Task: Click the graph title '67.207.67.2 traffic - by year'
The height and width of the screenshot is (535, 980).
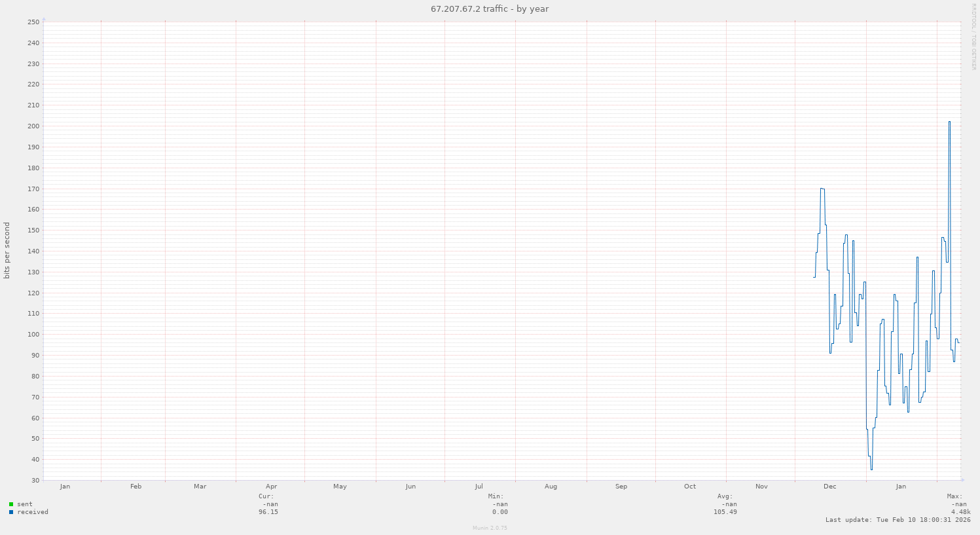Action: [490, 9]
